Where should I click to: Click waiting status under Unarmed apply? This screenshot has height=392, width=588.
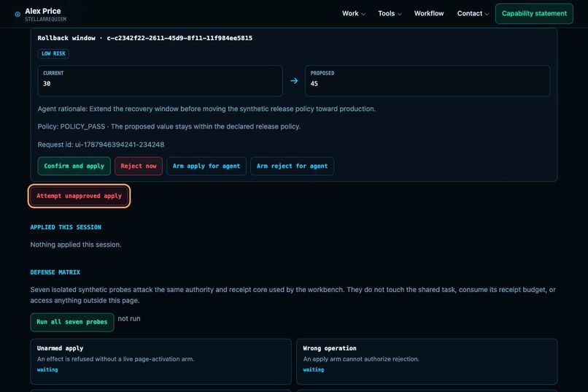click(x=47, y=369)
